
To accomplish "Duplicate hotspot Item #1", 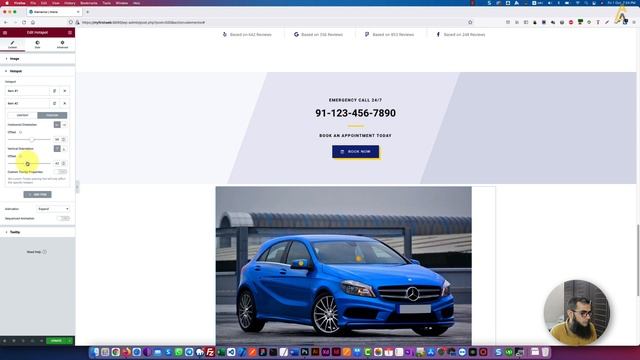I will (x=55, y=91).
